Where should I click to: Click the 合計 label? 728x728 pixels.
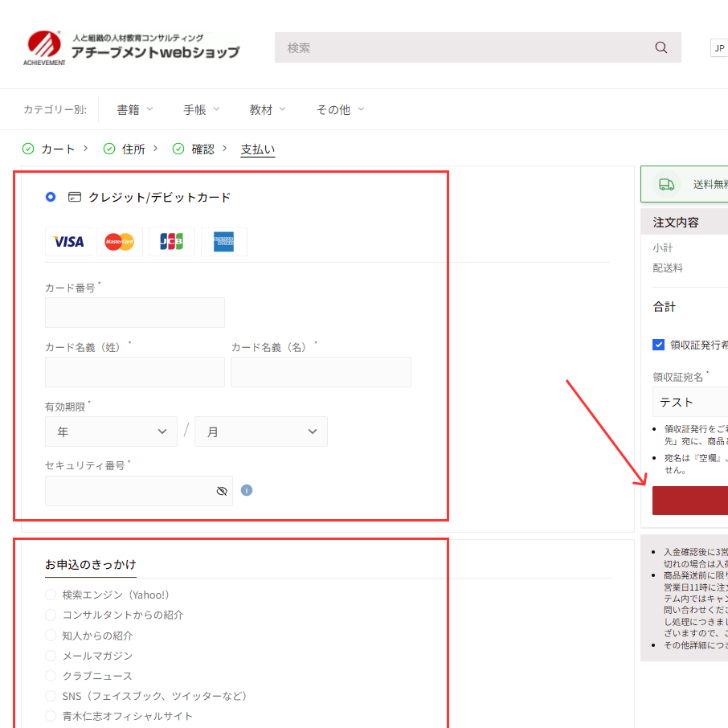[x=665, y=306]
